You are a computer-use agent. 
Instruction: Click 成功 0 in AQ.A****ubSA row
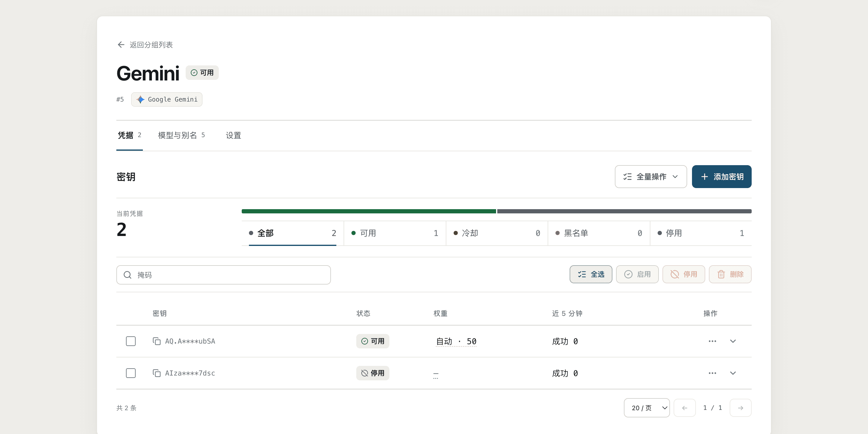[x=565, y=341]
